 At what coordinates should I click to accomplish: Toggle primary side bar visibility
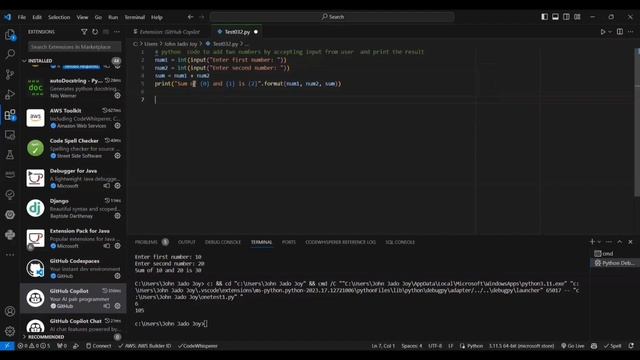(x=544, y=17)
